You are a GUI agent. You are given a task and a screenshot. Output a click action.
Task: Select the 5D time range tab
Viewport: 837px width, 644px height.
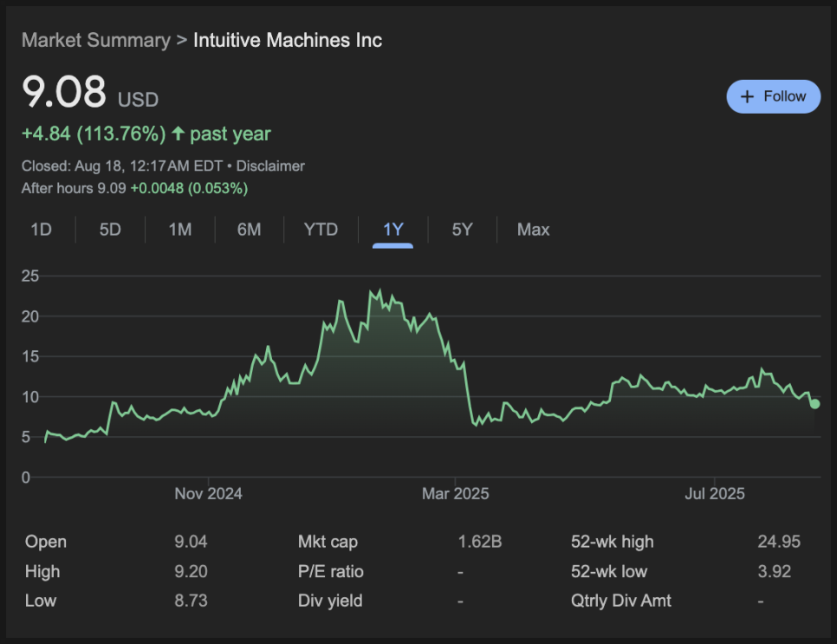[110, 230]
